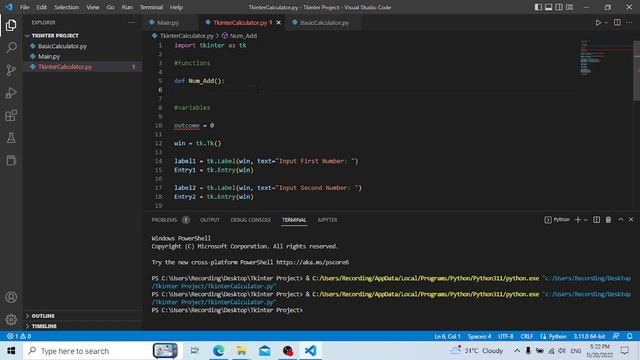Switch to the Main.py editor tab
This screenshot has height=360, width=640.
tap(168, 23)
